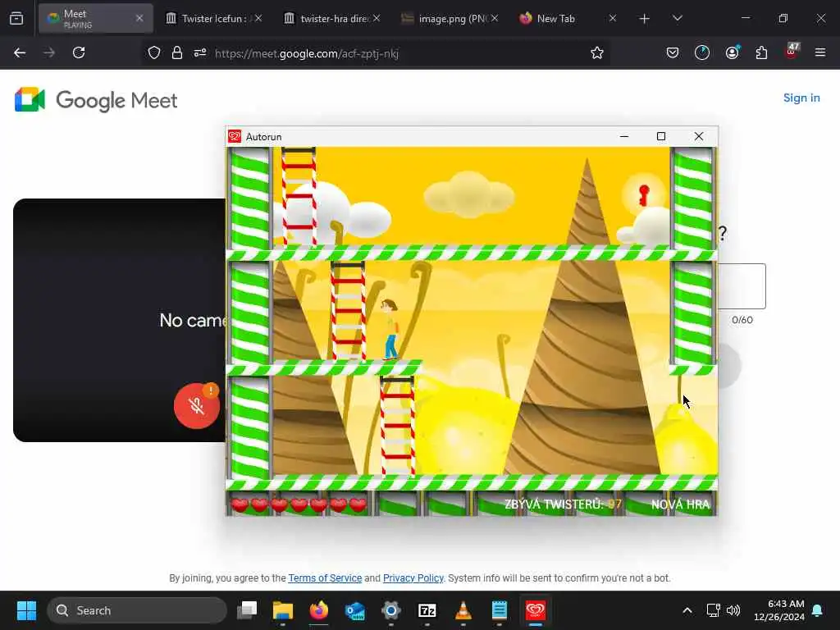The width and height of the screenshot is (840, 630).
Task: Open the extensions puzzle icon
Action: click(x=761, y=52)
